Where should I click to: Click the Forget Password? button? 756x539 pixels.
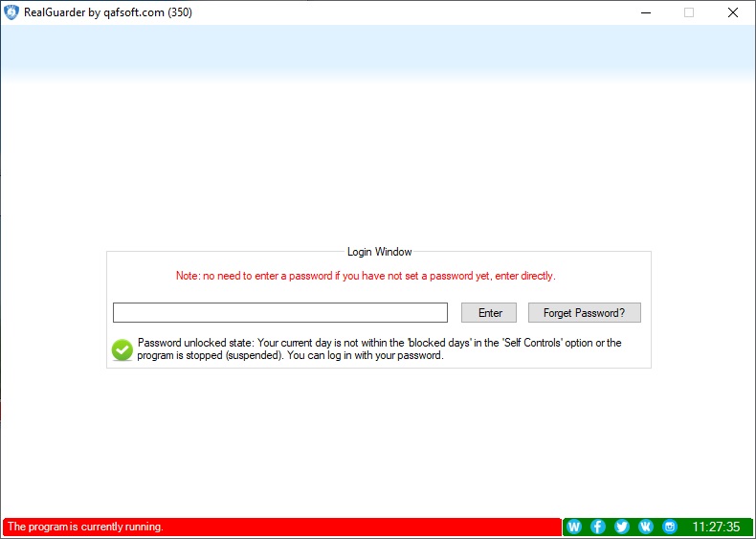(x=584, y=313)
